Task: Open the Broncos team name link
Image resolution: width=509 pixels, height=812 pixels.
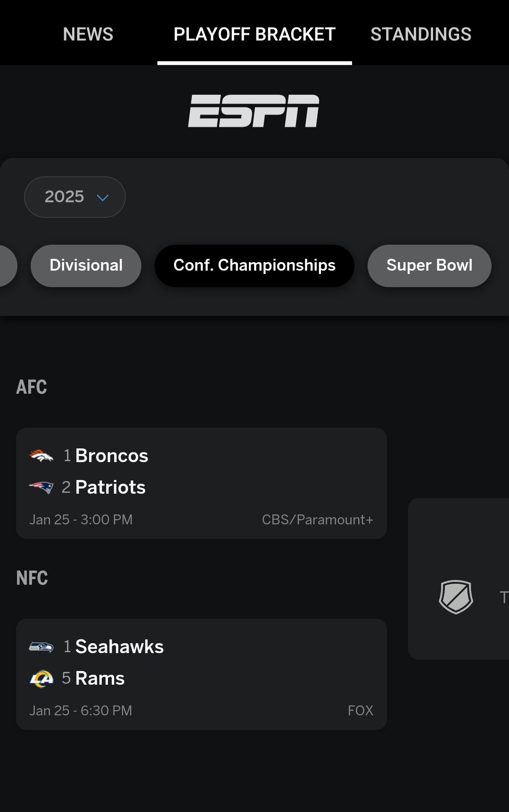Action: tap(112, 456)
